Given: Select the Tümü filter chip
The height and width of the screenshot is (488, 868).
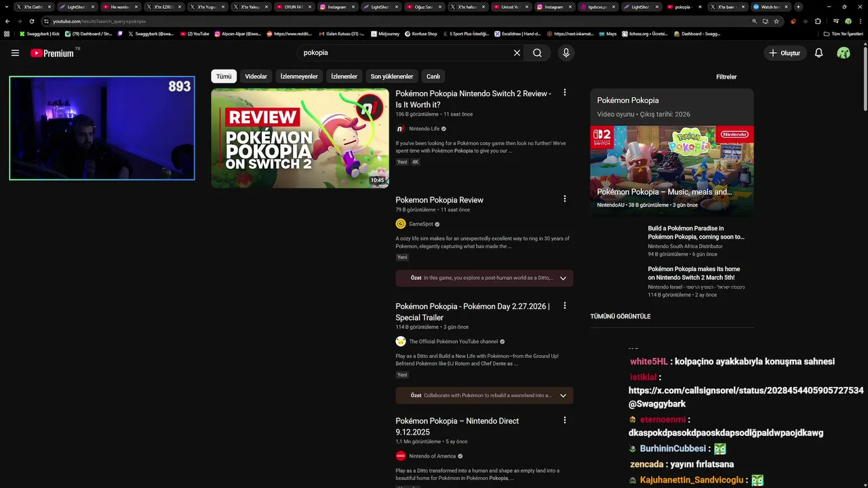Looking at the screenshot, I should pyautogui.click(x=224, y=77).
